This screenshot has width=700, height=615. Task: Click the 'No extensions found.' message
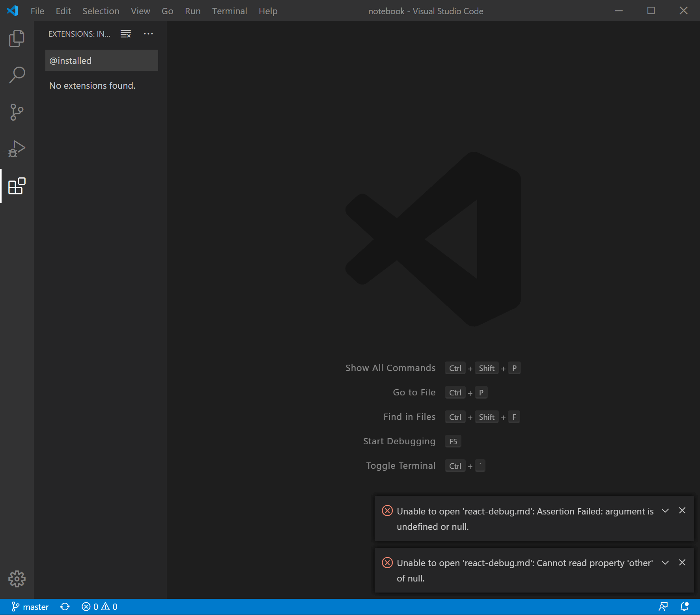coord(92,86)
